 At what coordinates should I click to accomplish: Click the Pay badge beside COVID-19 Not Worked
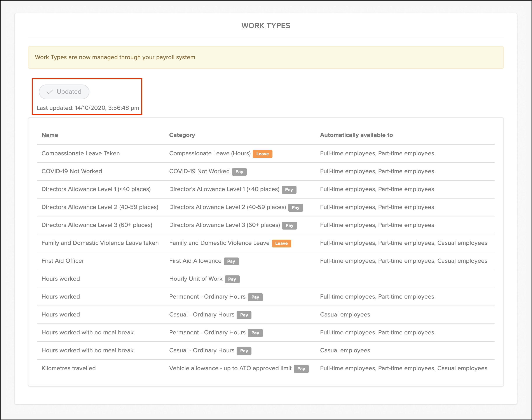tap(239, 172)
